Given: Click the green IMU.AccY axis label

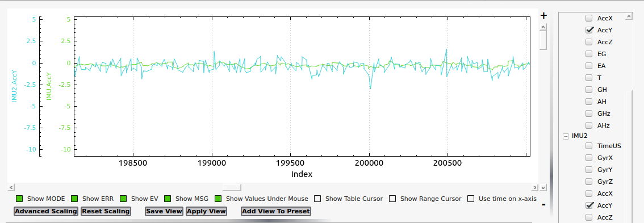Looking at the screenshot, I should [x=49, y=86].
